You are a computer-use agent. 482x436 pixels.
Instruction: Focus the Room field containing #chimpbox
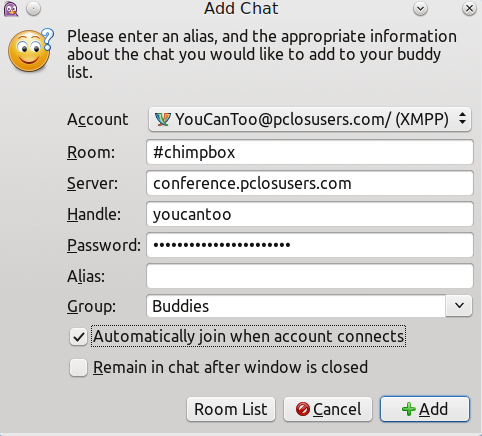coord(310,152)
